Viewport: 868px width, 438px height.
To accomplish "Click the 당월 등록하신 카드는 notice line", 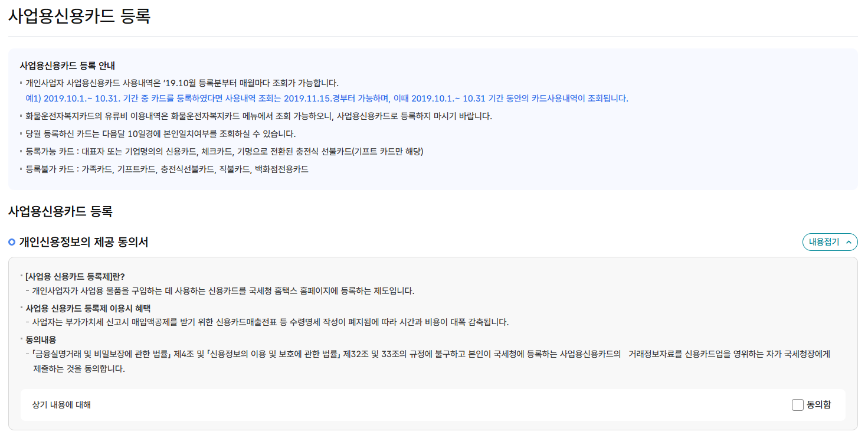I will click(161, 134).
